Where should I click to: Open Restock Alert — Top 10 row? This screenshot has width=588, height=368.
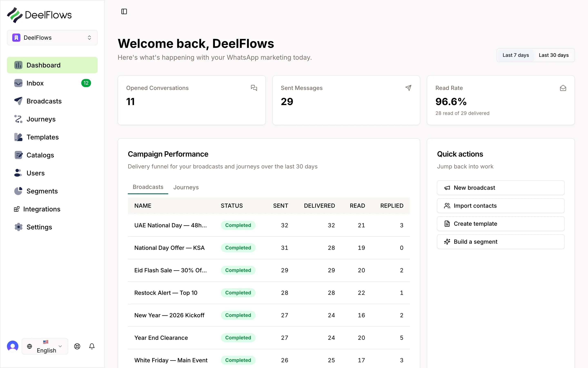coord(269,293)
